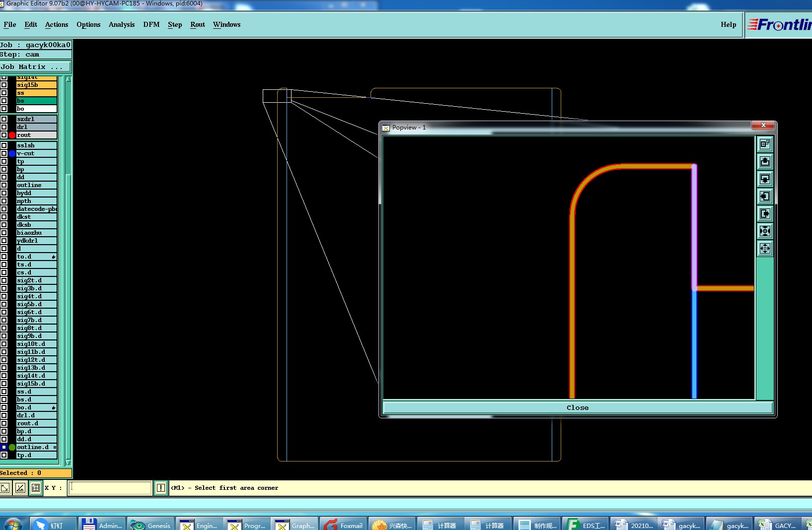Click the diagonal-arrow coordinate mode icon
This screenshot has width=812, height=530.
[x=5, y=488]
